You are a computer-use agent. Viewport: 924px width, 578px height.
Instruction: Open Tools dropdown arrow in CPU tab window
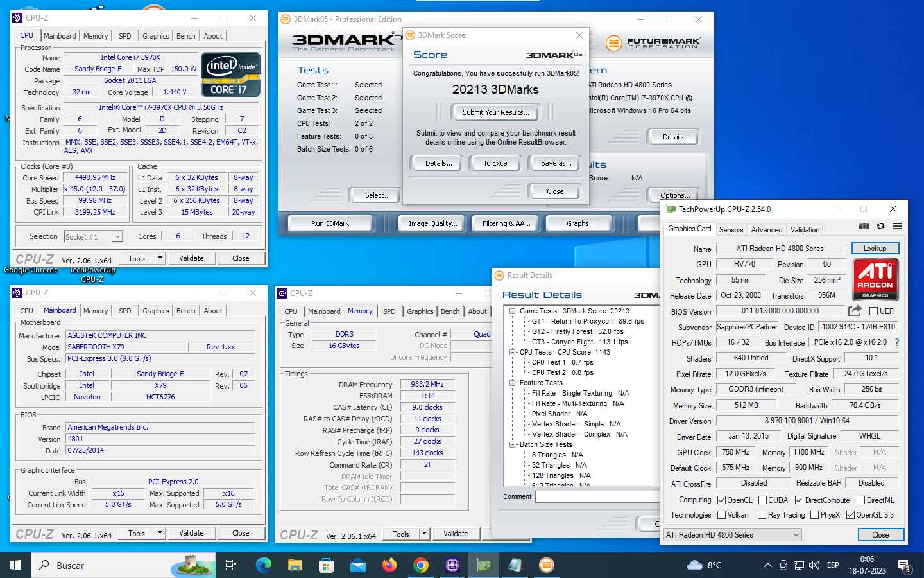point(160,258)
